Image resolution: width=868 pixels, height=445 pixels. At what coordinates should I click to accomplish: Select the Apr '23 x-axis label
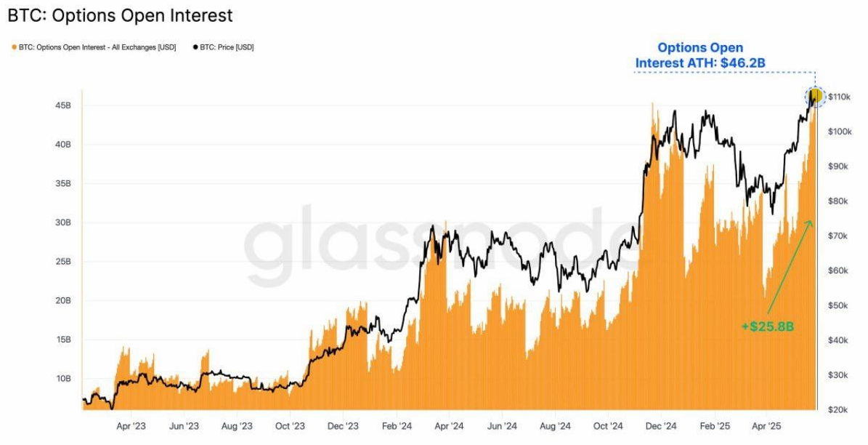tap(131, 426)
